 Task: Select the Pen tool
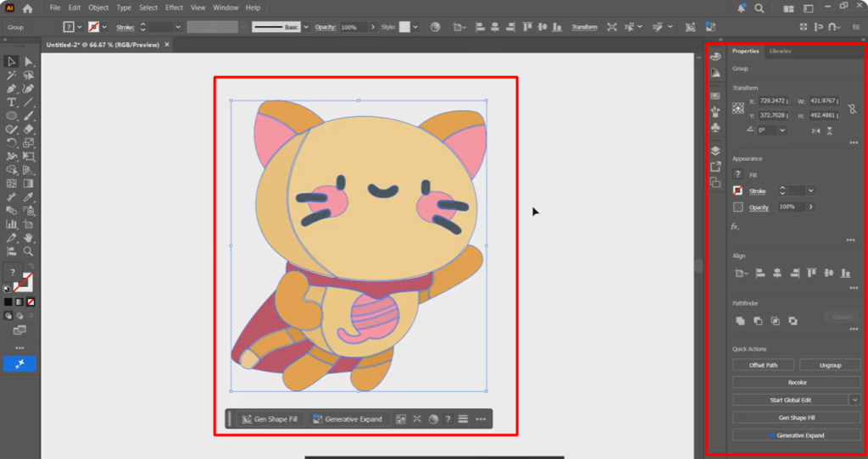(11, 88)
